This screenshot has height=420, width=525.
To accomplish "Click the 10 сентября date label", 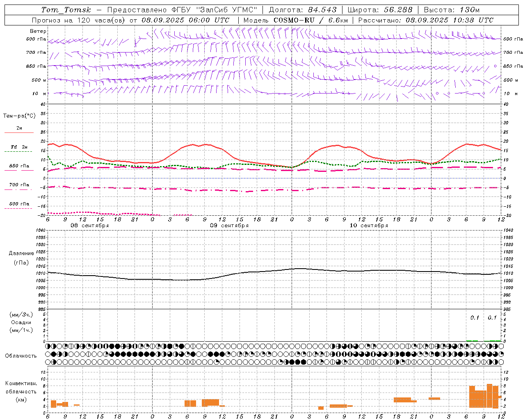I will tap(369, 226).
